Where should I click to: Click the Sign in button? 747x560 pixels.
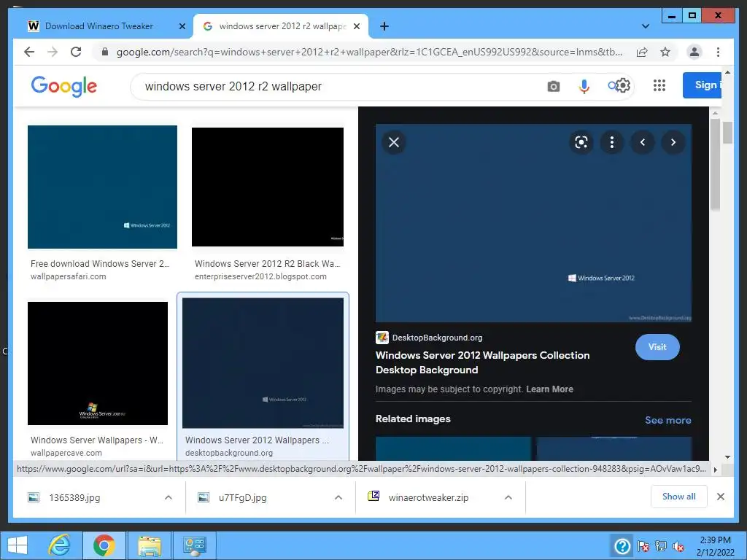click(x=703, y=85)
